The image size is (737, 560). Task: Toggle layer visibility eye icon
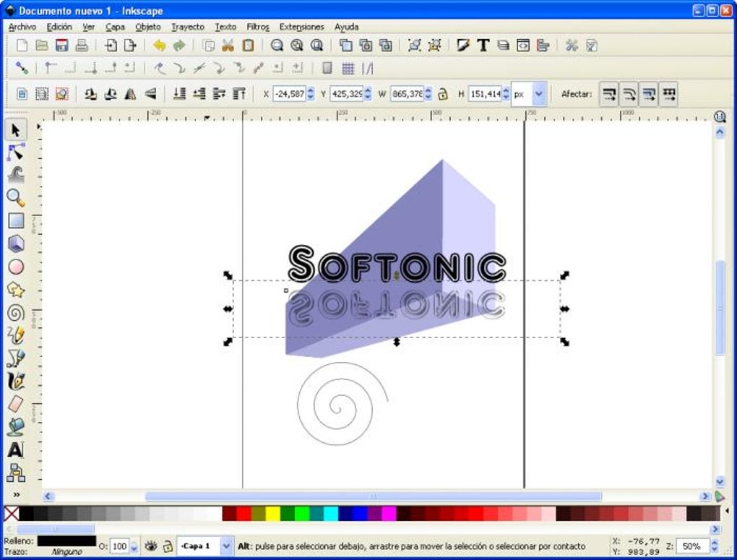[x=151, y=546]
